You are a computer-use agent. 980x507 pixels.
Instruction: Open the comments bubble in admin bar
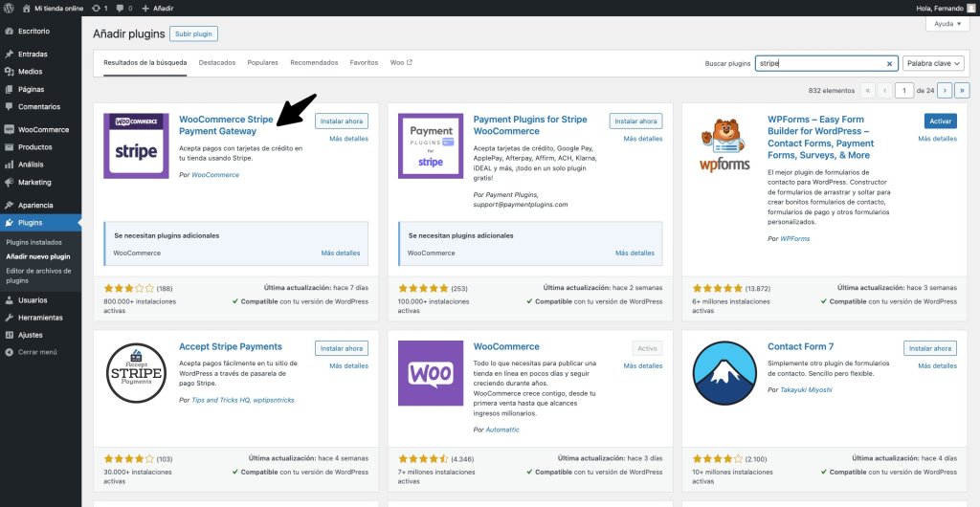[124, 8]
